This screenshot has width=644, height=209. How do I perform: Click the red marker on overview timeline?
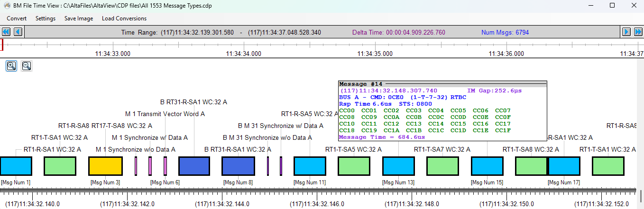coord(2,45)
